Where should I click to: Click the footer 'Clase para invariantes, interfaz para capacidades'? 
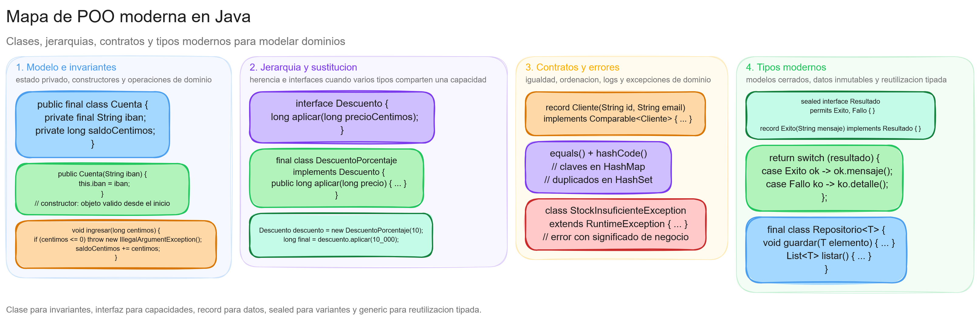(x=243, y=310)
